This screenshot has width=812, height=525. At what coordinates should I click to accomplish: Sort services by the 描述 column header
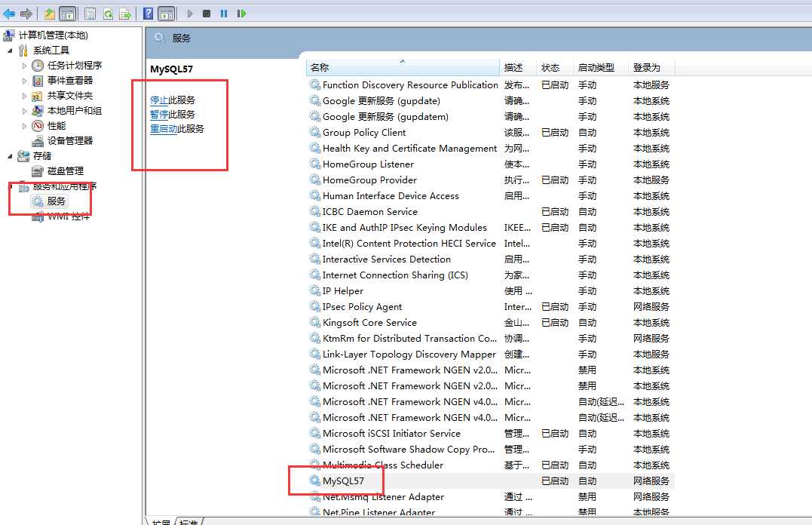pos(517,67)
